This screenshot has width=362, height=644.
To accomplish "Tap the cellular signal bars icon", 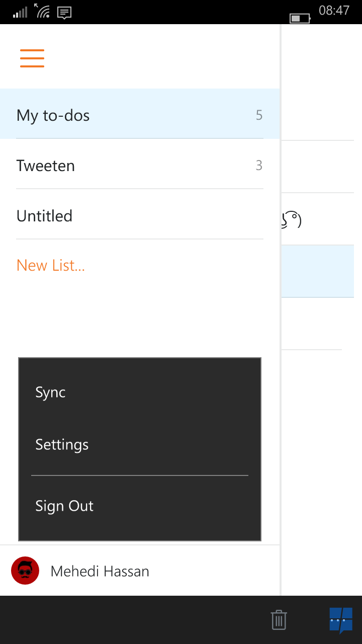I will pos(20,12).
